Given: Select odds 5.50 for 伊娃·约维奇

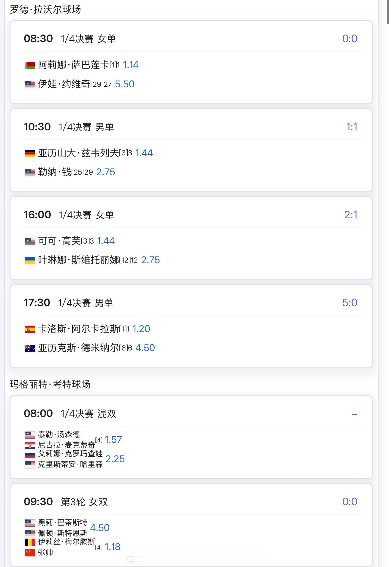Looking at the screenshot, I should pyautogui.click(x=125, y=84).
